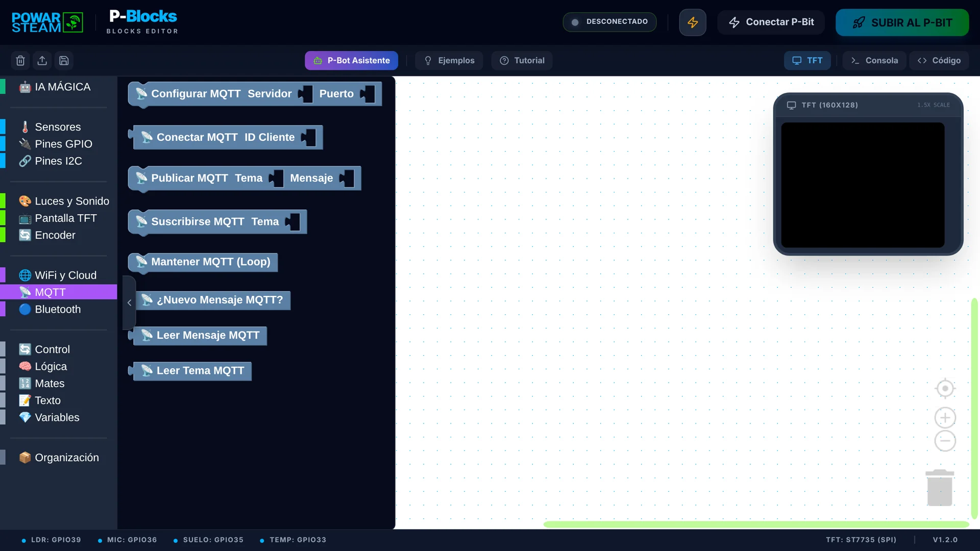Switch to the Consola tab

pyautogui.click(x=874, y=61)
